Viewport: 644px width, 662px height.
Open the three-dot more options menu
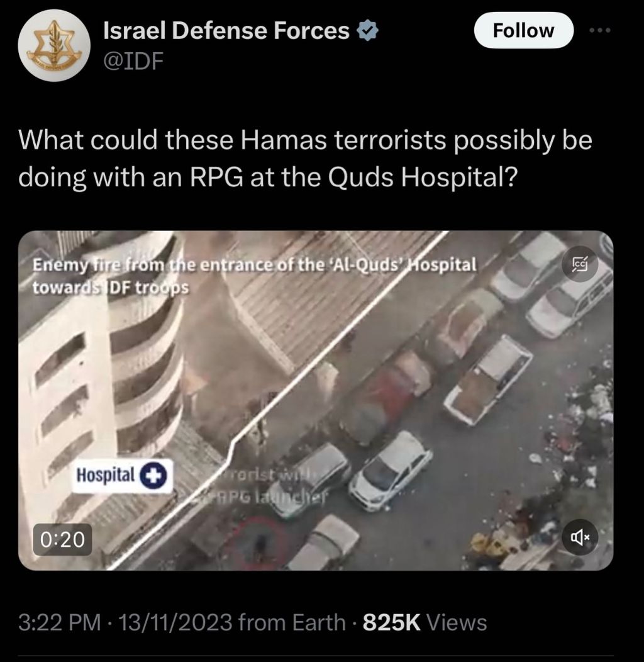(x=600, y=30)
